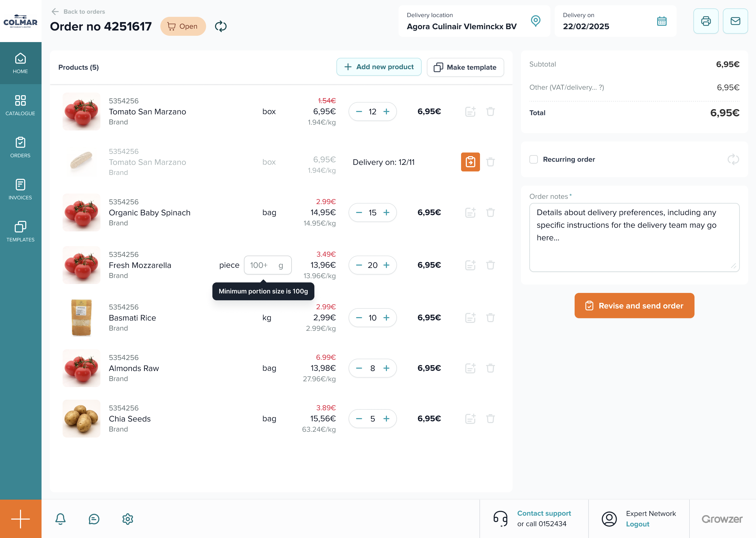
Task: Select the Organic Baby Spinach product name
Action: click(x=150, y=213)
